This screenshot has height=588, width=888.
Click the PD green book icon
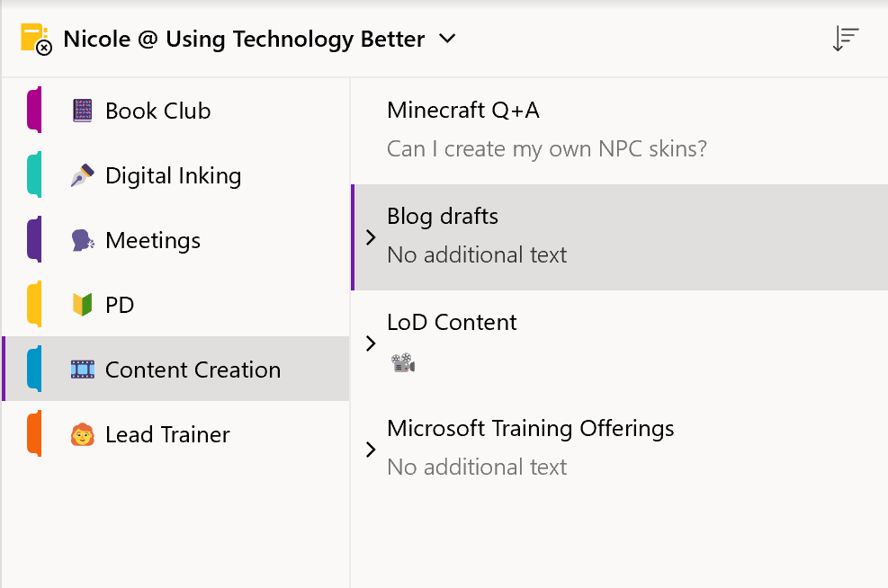83,305
